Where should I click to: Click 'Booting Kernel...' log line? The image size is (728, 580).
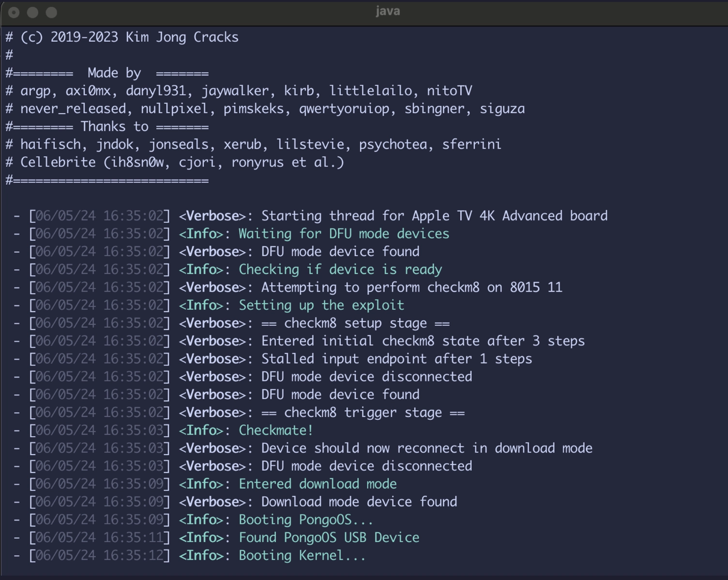tap(302, 556)
